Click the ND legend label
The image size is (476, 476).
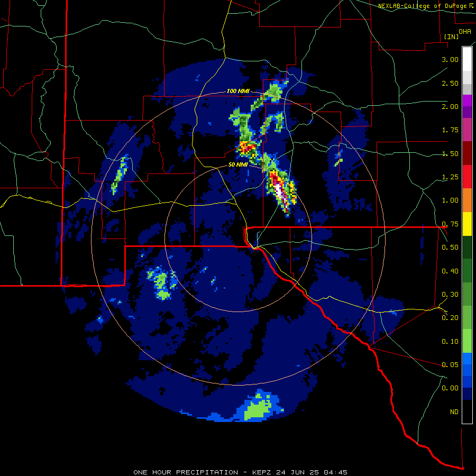(x=454, y=412)
